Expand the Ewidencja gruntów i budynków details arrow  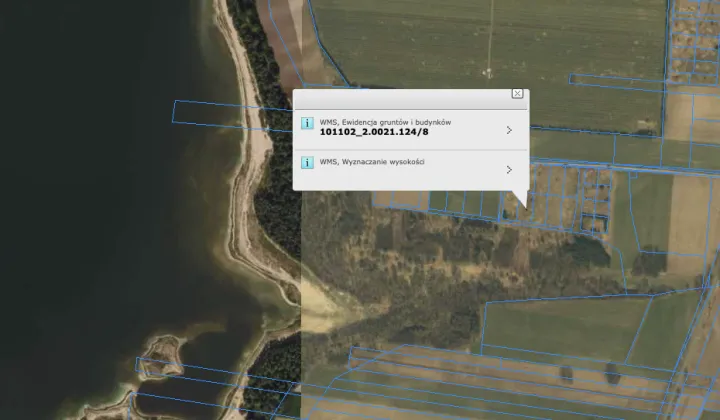coord(509,130)
